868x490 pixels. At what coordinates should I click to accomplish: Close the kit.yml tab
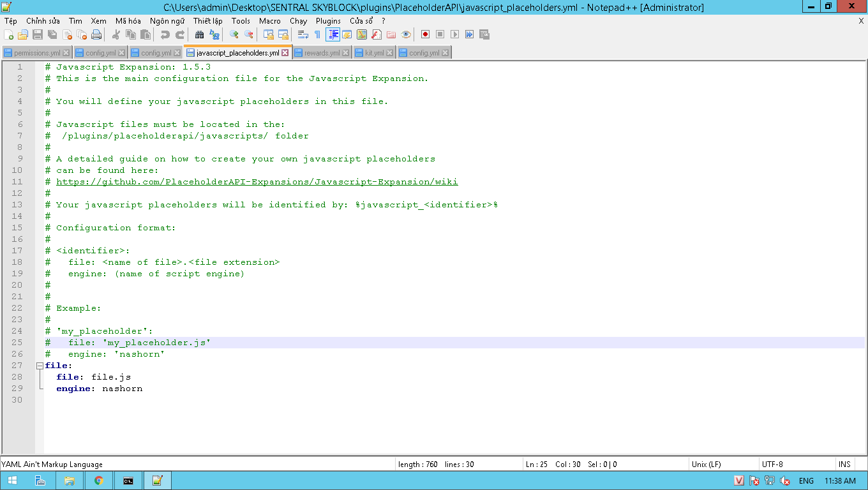pos(390,53)
